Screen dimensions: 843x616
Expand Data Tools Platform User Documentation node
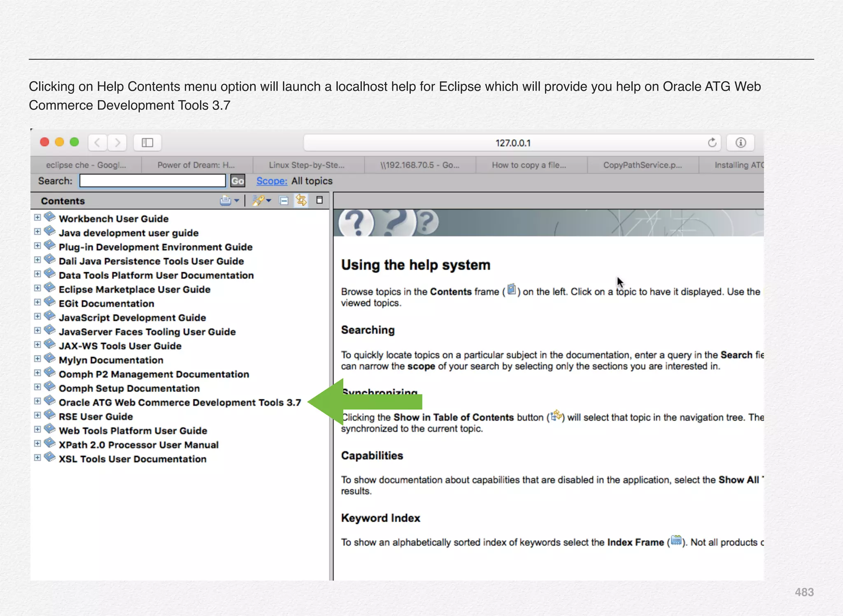[x=37, y=274]
